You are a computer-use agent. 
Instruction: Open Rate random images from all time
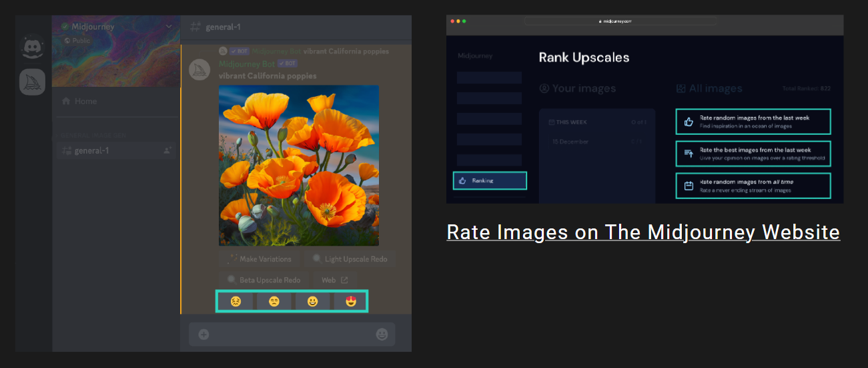[x=753, y=186]
